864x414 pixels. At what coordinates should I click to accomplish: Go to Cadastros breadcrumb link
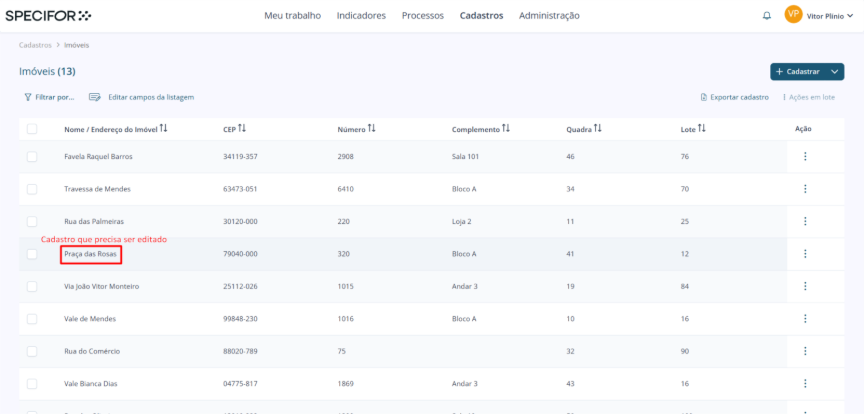click(x=35, y=45)
